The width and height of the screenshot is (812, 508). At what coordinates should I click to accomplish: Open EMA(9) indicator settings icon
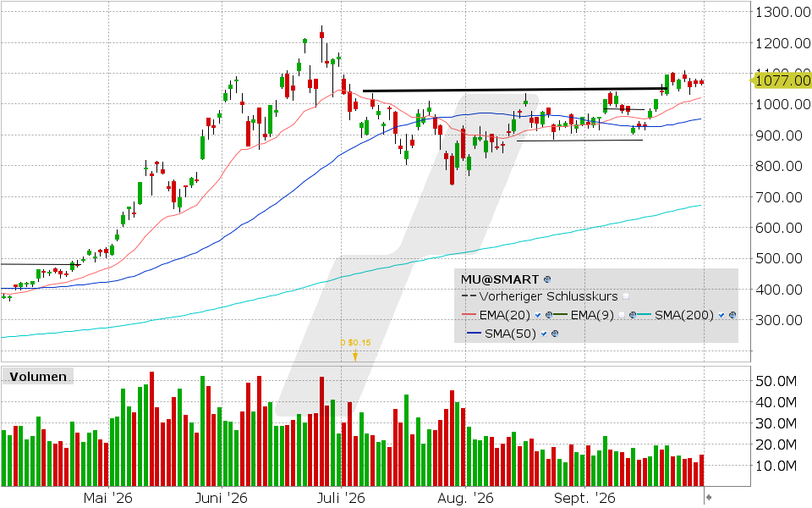click(633, 315)
